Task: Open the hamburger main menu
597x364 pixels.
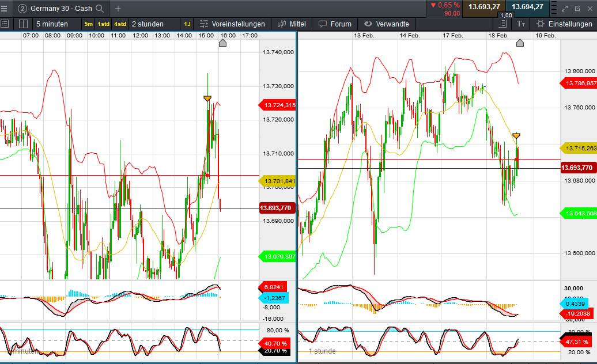Action: point(4,9)
